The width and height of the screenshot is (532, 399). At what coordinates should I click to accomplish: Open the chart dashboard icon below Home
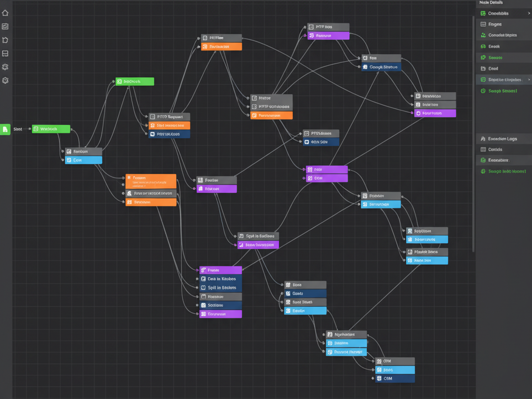tap(5, 27)
